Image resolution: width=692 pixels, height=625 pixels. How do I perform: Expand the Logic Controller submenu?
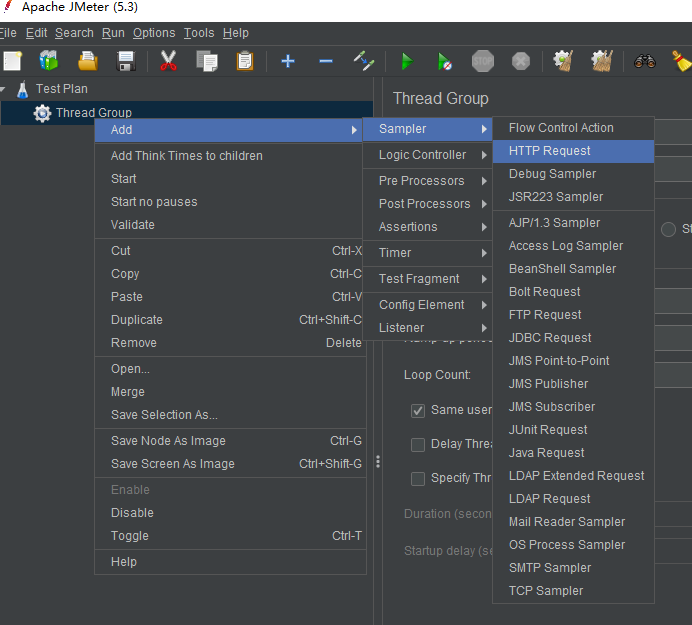click(427, 155)
